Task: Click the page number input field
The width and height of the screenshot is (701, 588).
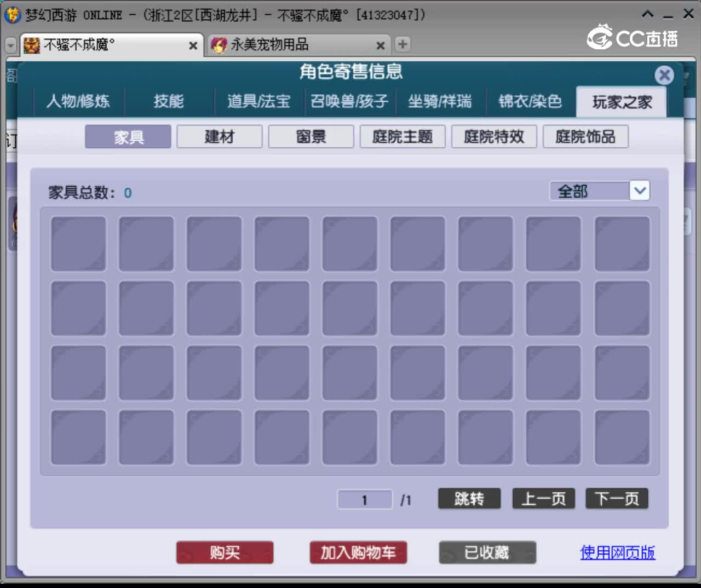Action: [x=365, y=499]
